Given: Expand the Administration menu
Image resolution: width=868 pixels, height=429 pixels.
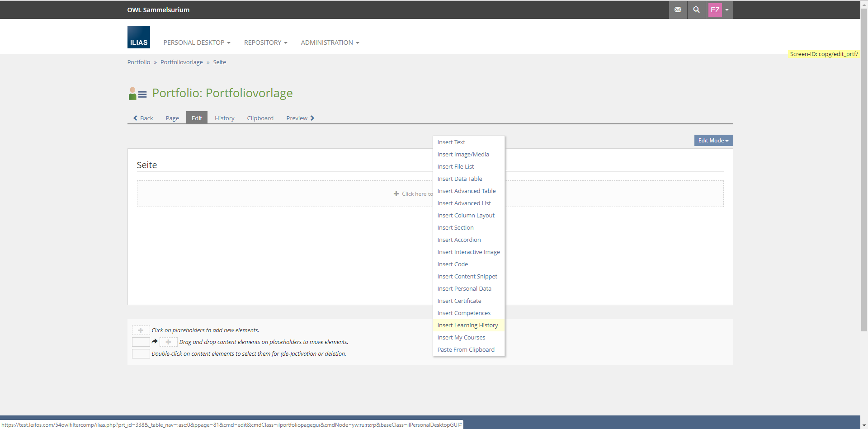Looking at the screenshot, I should coord(330,42).
